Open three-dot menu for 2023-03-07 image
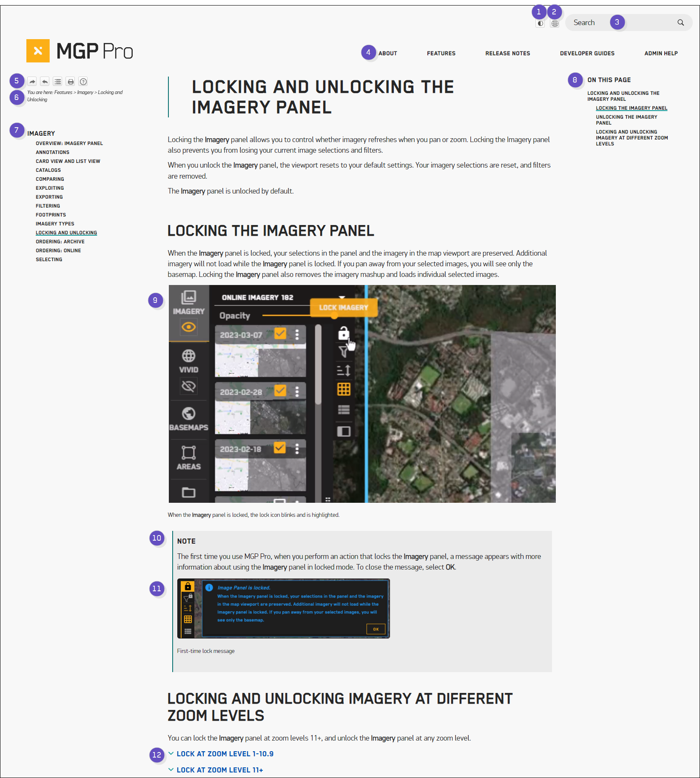Viewport: 700px width, 778px height. [x=297, y=334]
